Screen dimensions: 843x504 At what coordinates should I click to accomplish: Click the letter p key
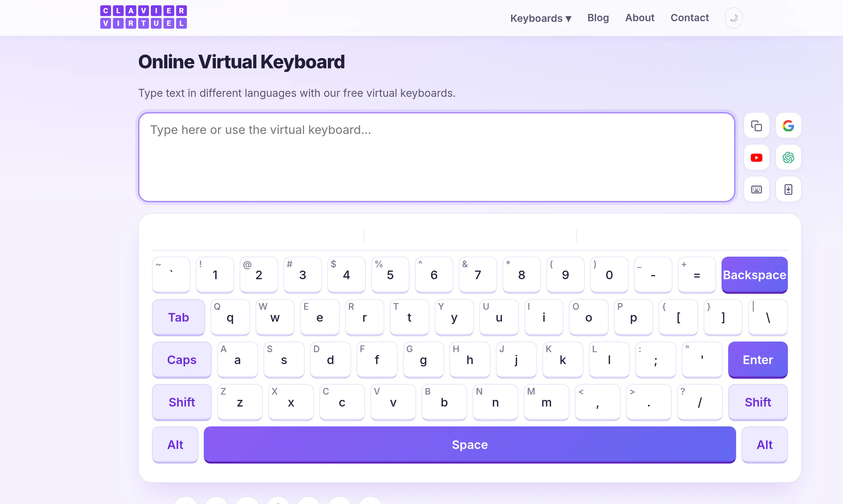[x=633, y=317]
